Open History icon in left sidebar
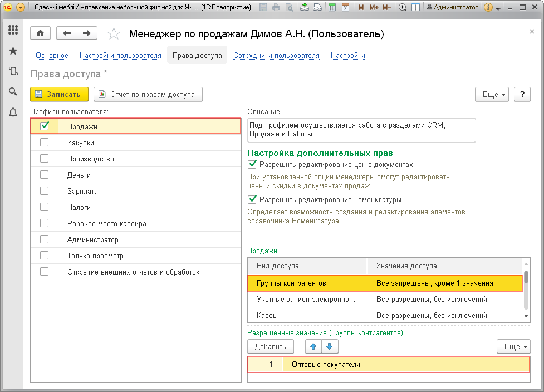The width and height of the screenshot is (544, 392). click(13, 71)
